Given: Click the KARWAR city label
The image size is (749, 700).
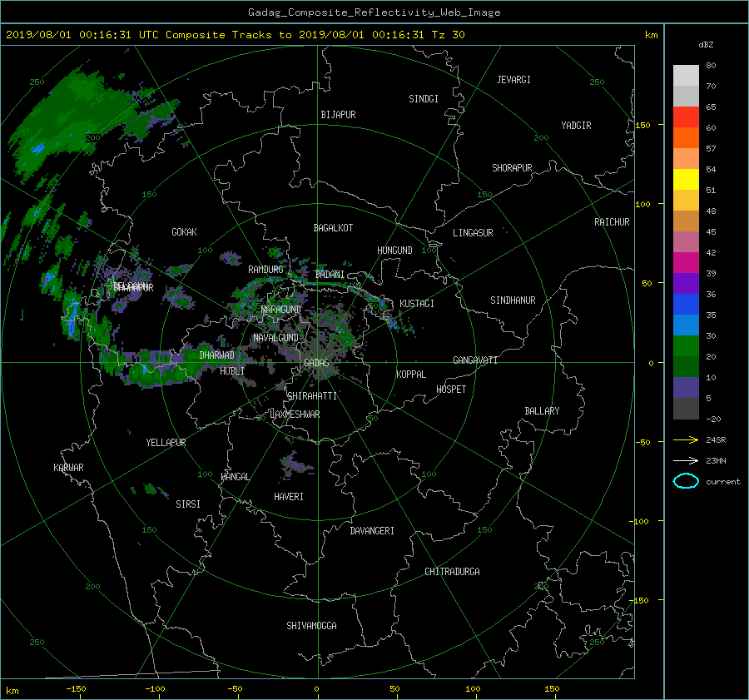Looking at the screenshot, I should pyautogui.click(x=68, y=468).
